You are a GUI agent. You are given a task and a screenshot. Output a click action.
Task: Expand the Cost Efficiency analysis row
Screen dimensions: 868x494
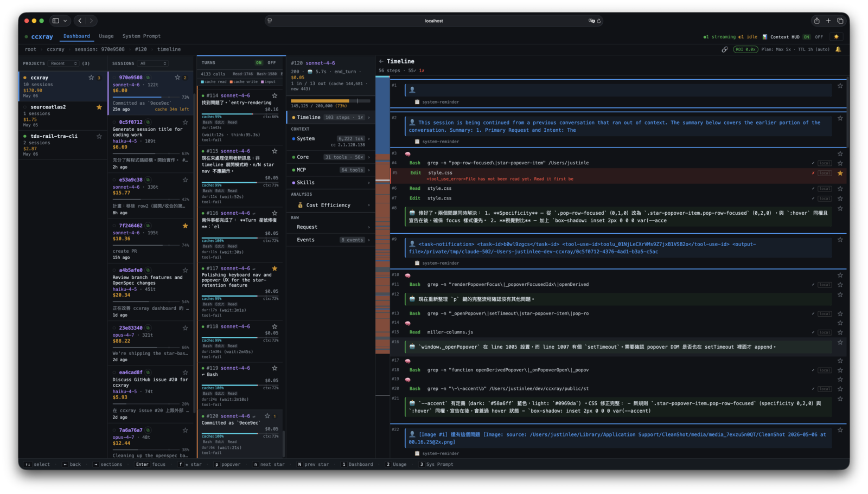coord(331,206)
